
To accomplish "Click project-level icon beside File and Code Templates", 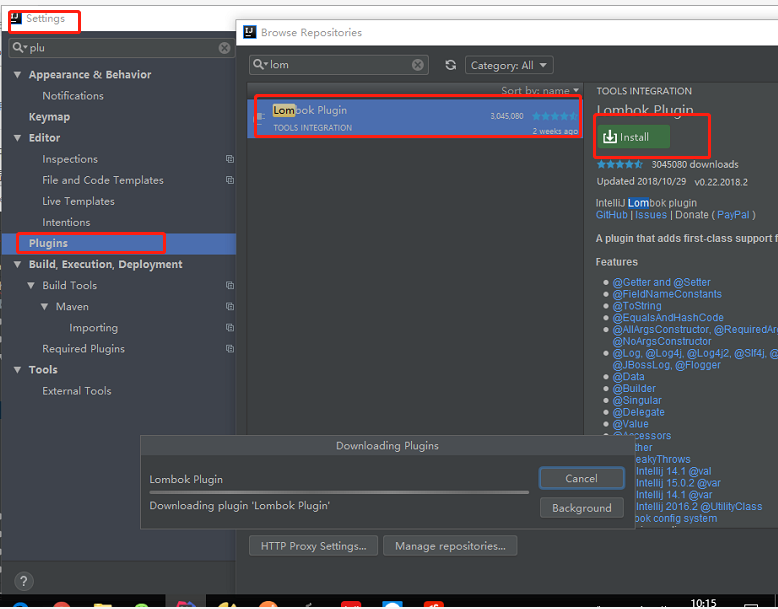I will (230, 180).
